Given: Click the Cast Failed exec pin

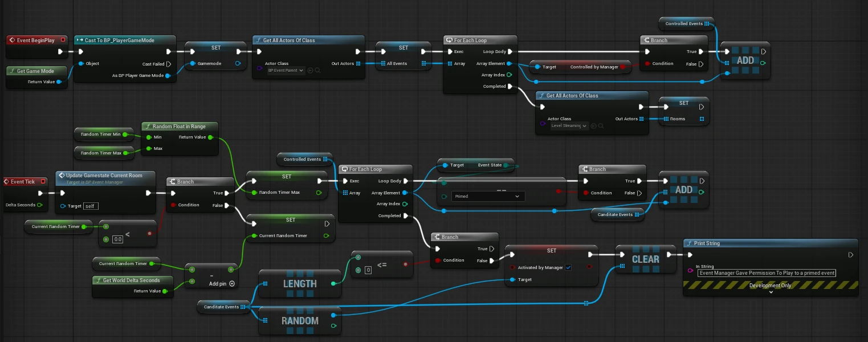Looking at the screenshot, I should click(x=168, y=64).
